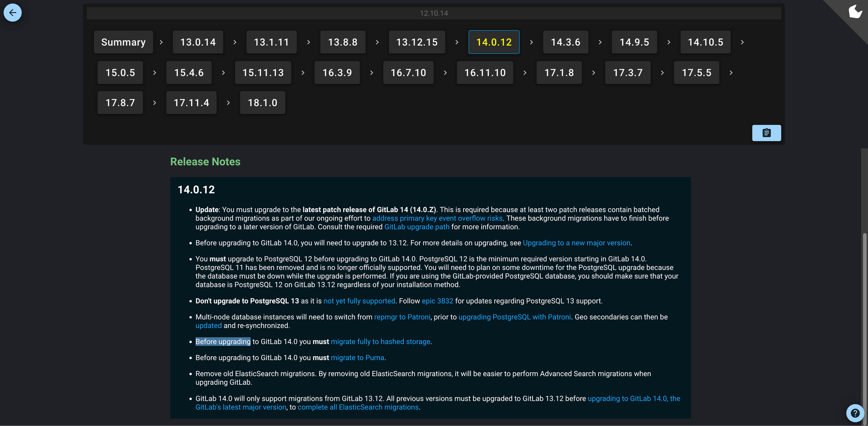Select the 17.11.4 version step
The width and height of the screenshot is (868, 426).
tap(191, 103)
